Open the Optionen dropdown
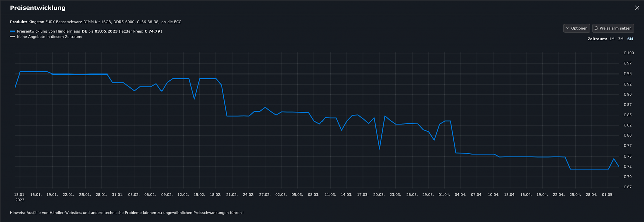Screen dimensions: 644x222 tap(577, 28)
